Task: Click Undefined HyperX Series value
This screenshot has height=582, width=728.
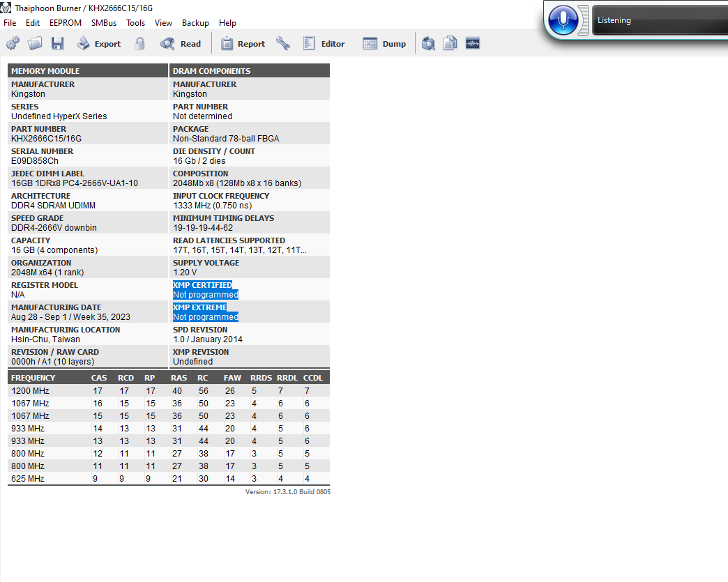Action: (x=59, y=116)
